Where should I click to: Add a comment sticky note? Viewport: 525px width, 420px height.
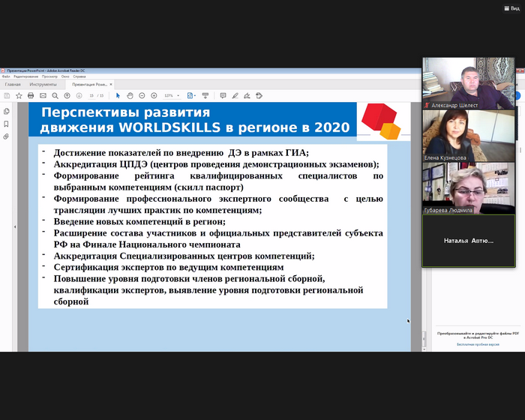pos(223,96)
